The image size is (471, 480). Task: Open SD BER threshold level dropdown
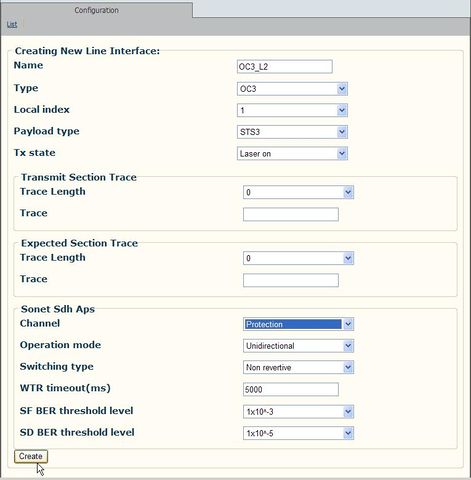pos(298,433)
